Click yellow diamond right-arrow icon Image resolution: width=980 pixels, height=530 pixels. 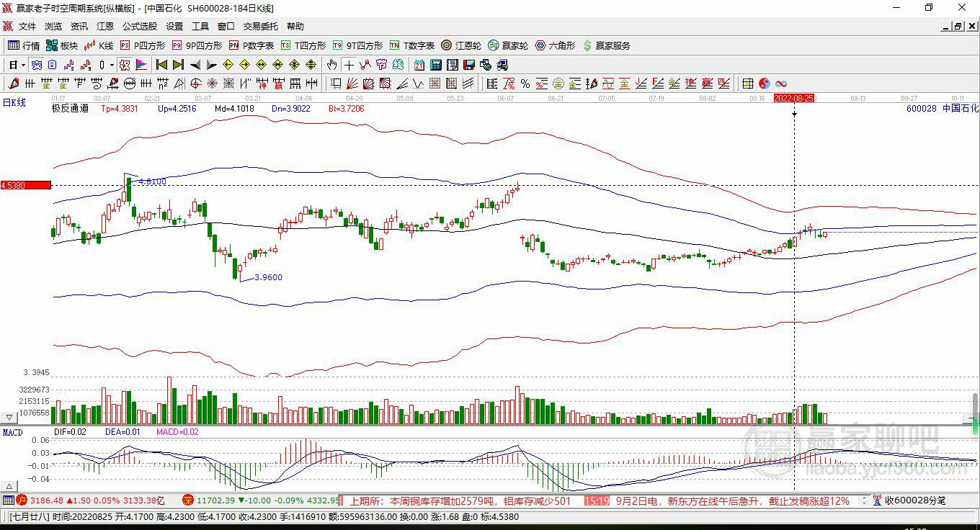coord(244,65)
